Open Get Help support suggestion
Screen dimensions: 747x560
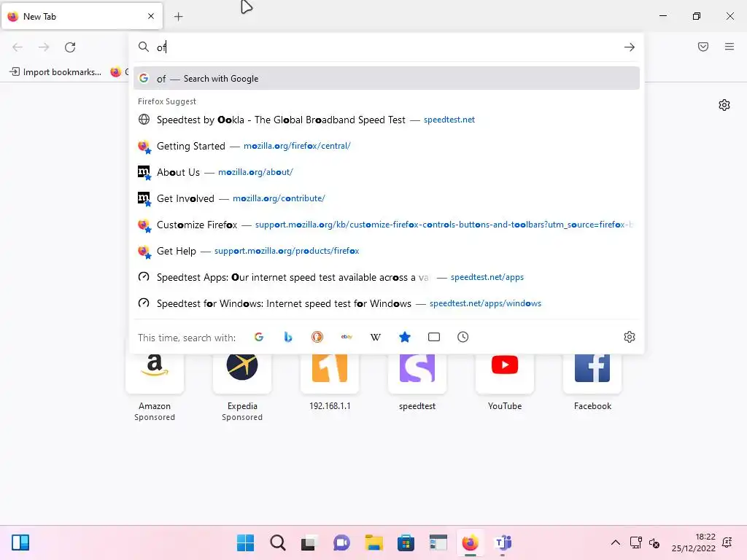coord(387,251)
